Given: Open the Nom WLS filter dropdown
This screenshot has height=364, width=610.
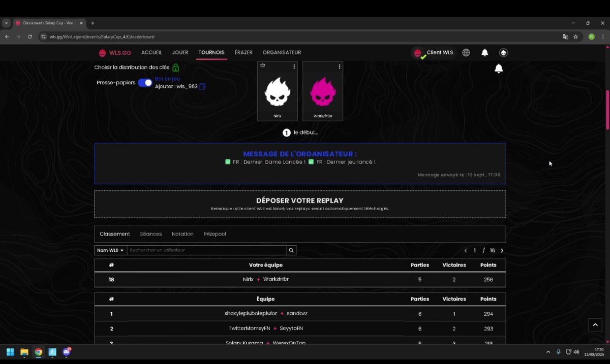Looking at the screenshot, I should tap(110, 250).
